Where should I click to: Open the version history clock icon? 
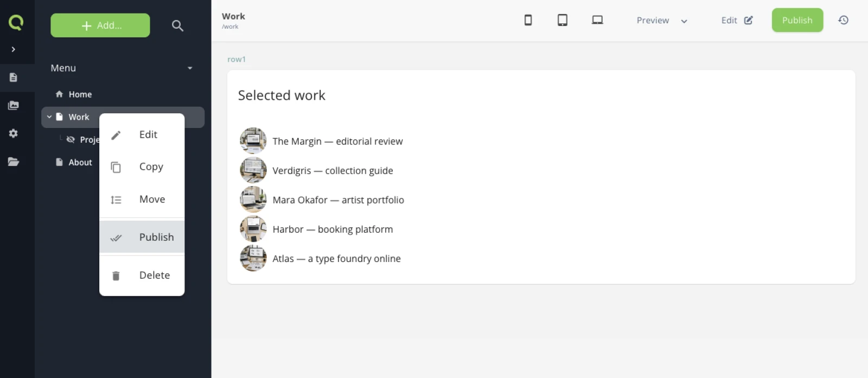843,20
